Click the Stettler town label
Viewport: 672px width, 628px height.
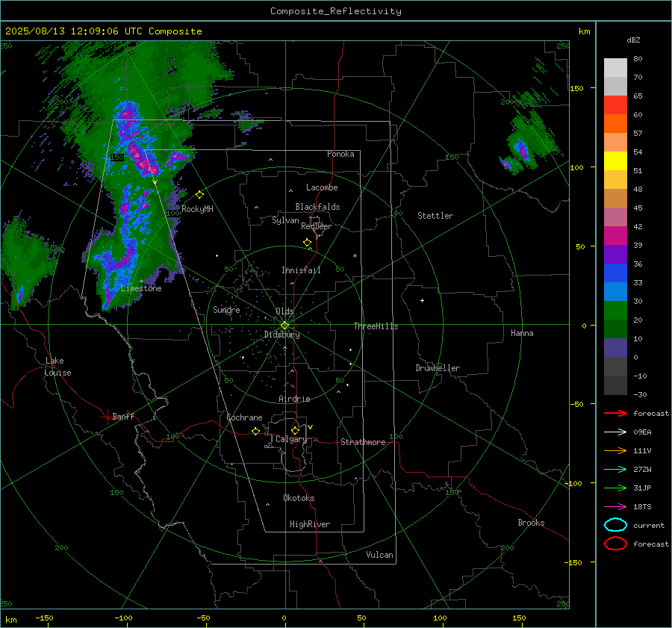click(x=435, y=216)
